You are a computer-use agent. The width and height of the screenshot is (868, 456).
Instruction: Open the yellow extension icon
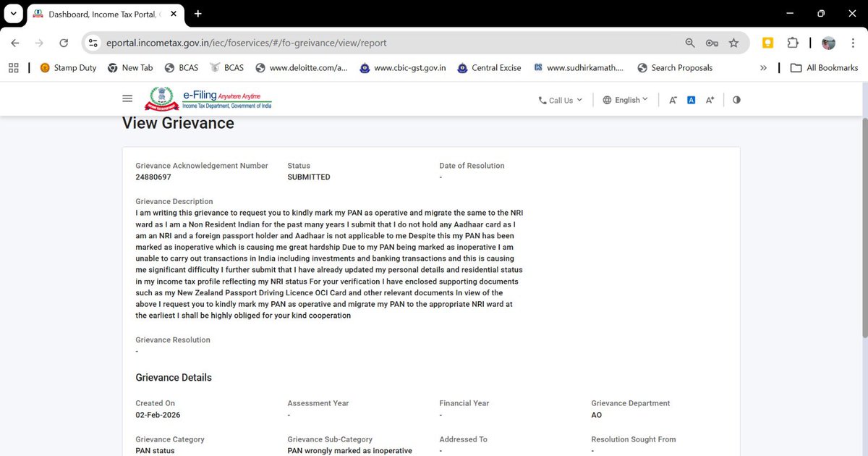coord(767,43)
